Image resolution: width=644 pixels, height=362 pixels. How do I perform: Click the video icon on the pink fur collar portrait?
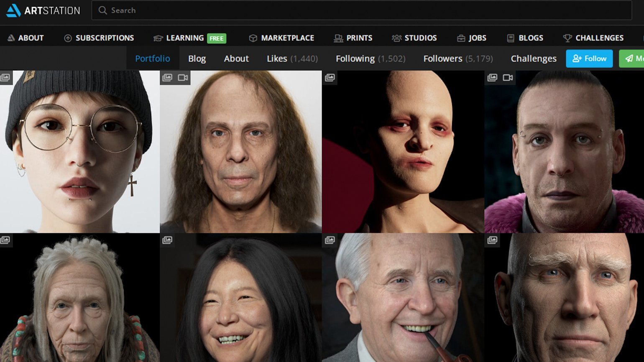(x=508, y=78)
